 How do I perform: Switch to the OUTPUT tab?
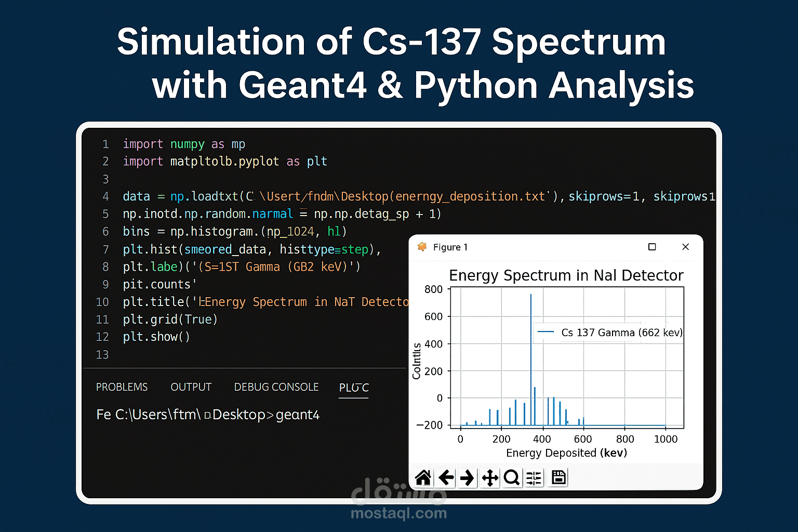pyautogui.click(x=191, y=387)
